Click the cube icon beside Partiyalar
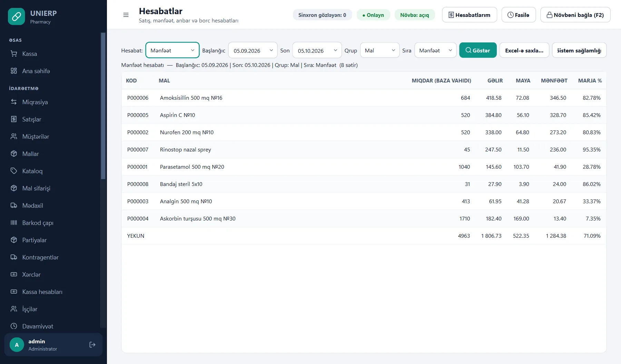 point(14,240)
